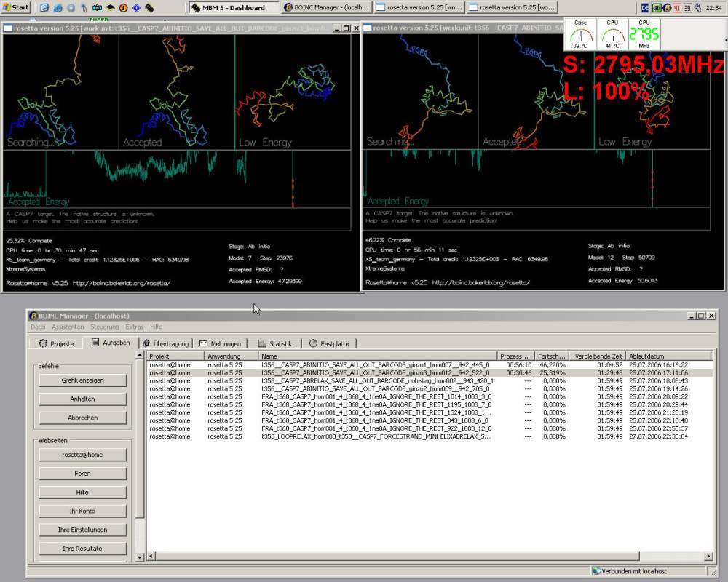The width and height of the screenshot is (728, 582).
Task: Open the orange info quick launch icon
Action: 124,7
